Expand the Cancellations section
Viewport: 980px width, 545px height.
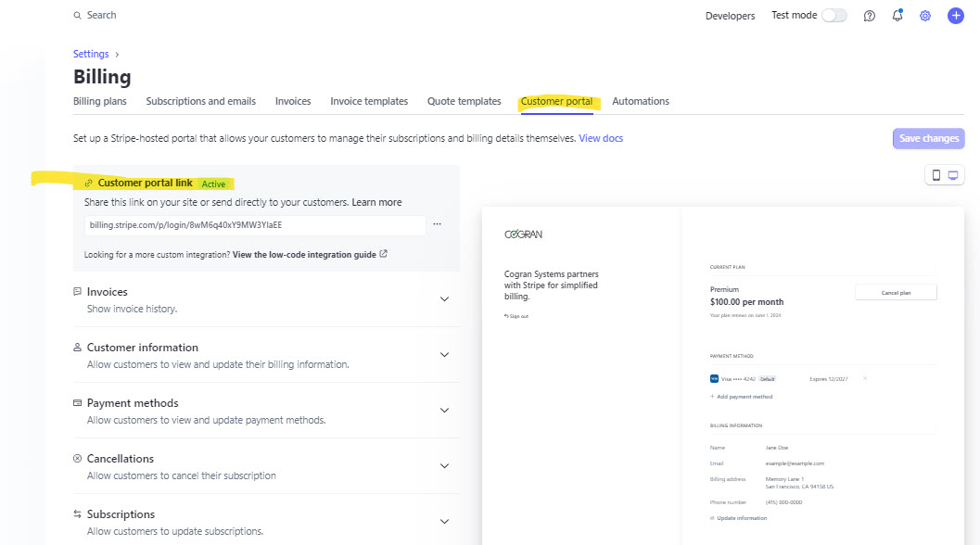click(444, 466)
